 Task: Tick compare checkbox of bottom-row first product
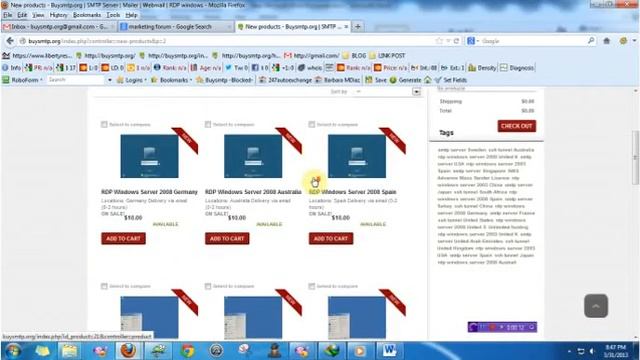pyautogui.click(x=104, y=286)
